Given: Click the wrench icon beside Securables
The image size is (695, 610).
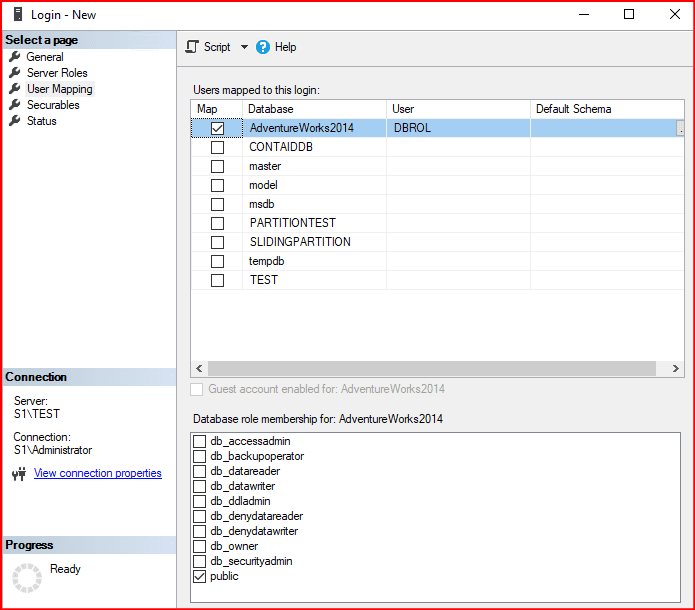Looking at the screenshot, I should click(x=15, y=105).
